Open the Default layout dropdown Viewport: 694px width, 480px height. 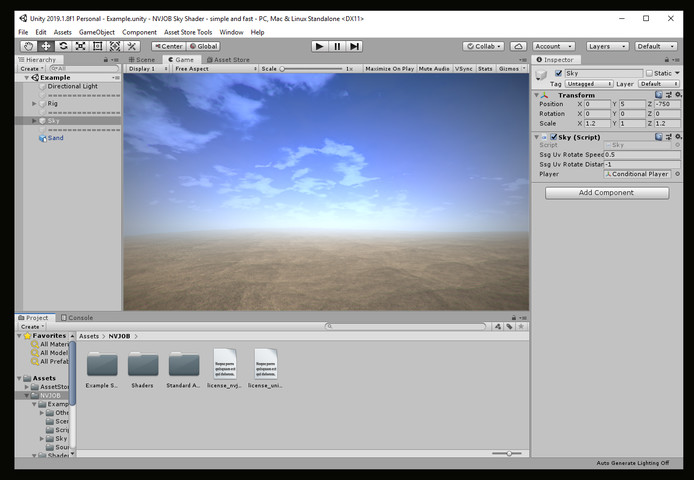656,46
